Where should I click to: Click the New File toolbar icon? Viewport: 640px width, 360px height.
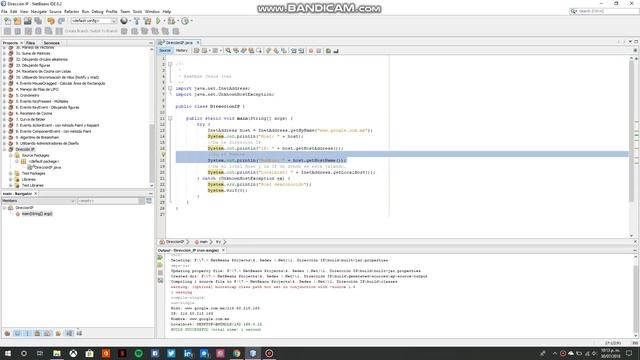tap(7, 21)
